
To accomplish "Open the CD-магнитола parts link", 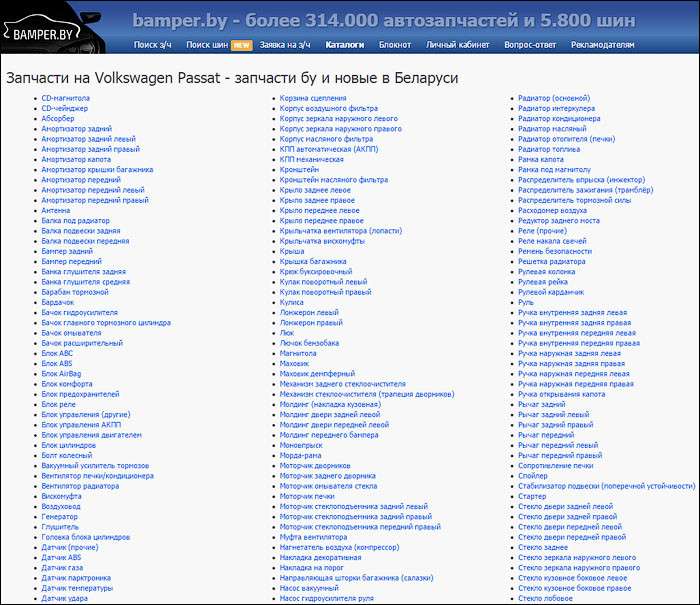I will [65, 98].
